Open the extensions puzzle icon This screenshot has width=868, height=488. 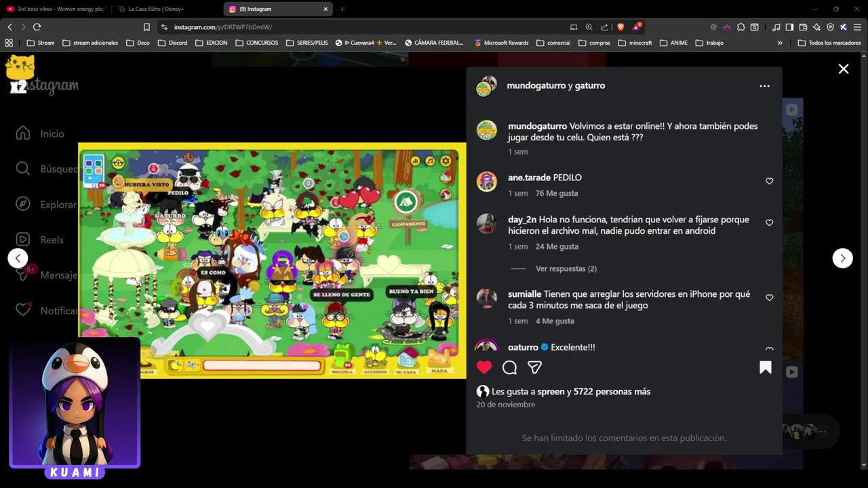tap(741, 27)
